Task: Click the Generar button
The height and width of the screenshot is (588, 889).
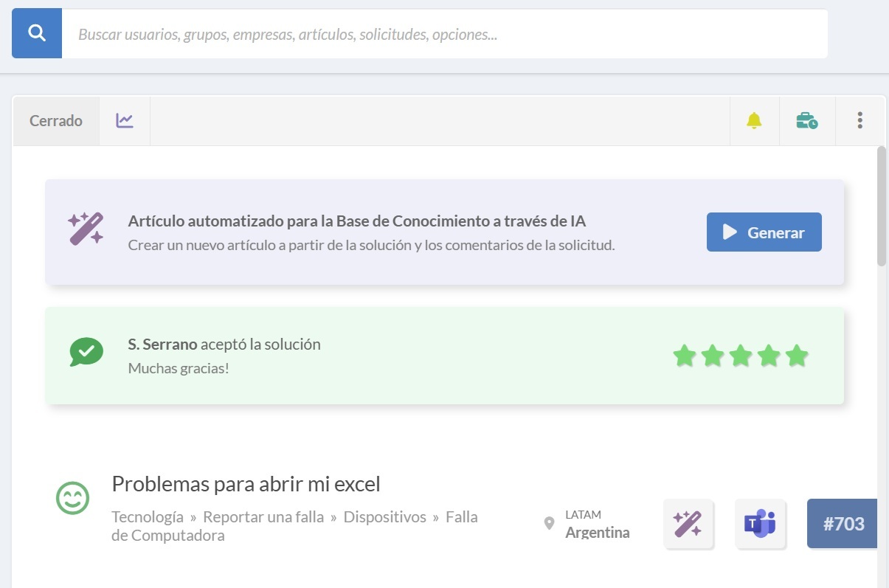Action: coord(764,232)
